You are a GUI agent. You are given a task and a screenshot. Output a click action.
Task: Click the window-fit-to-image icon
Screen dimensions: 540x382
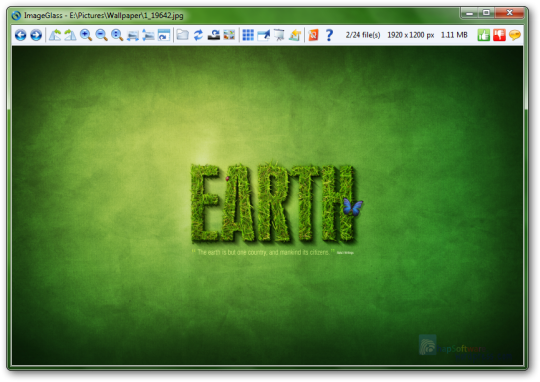tap(164, 35)
